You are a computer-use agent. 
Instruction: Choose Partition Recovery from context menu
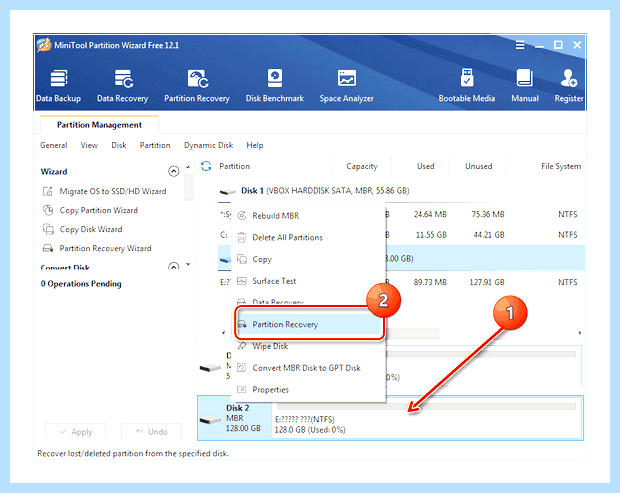309,324
